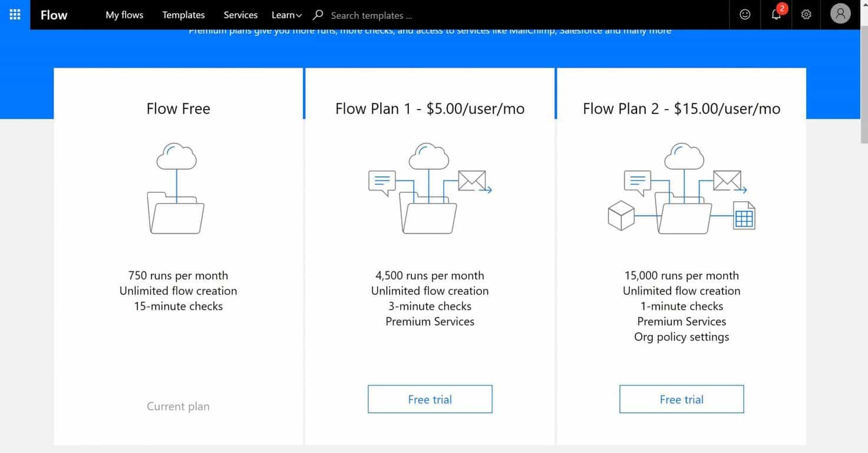
Task: Click the Search templates input field
Action: pyautogui.click(x=371, y=15)
